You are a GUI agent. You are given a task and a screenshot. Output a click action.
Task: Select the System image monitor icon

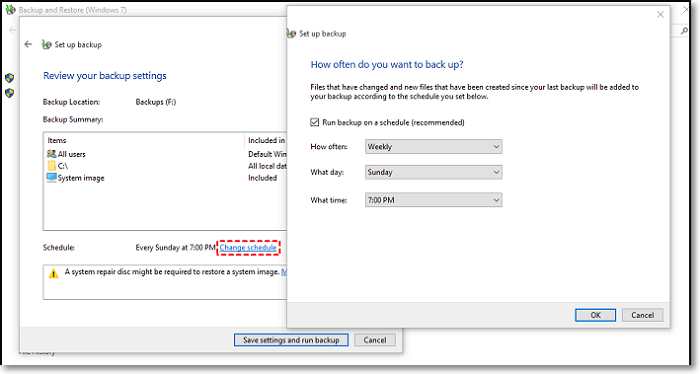click(x=51, y=178)
